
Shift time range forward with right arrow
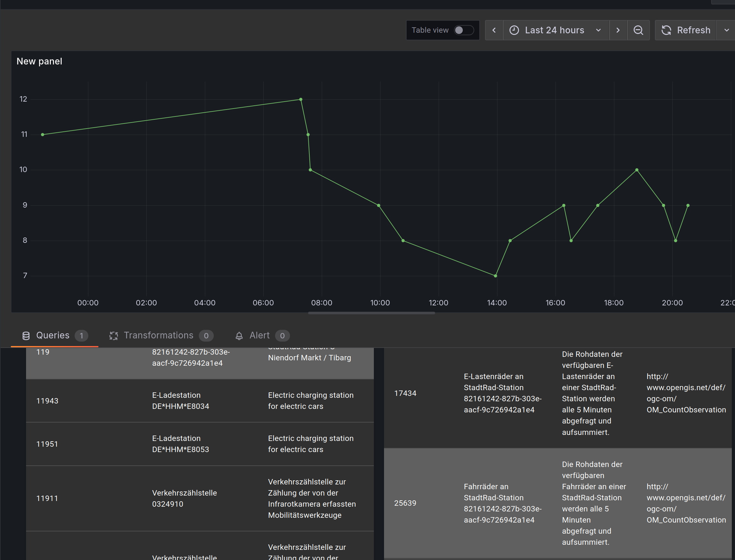pyautogui.click(x=618, y=30)
